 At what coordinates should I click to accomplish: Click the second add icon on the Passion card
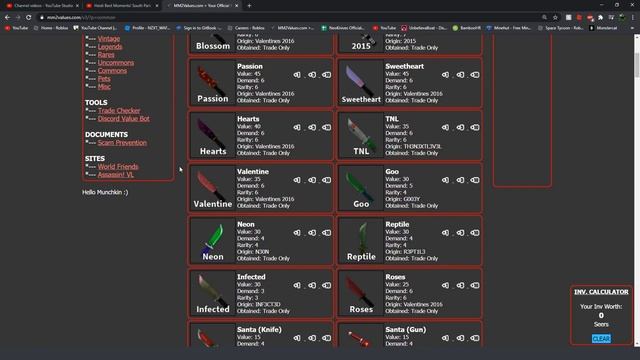click(312, 75)
